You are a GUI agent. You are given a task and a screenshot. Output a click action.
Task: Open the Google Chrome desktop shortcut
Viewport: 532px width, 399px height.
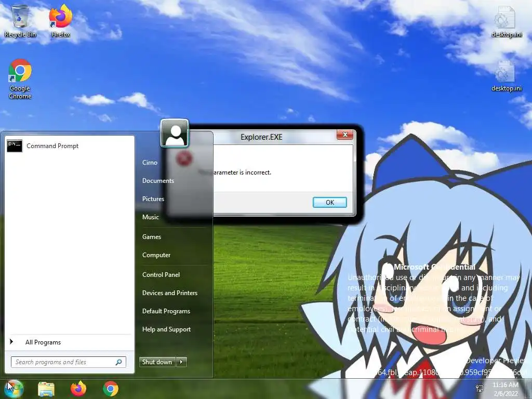[x=20, y=79]
